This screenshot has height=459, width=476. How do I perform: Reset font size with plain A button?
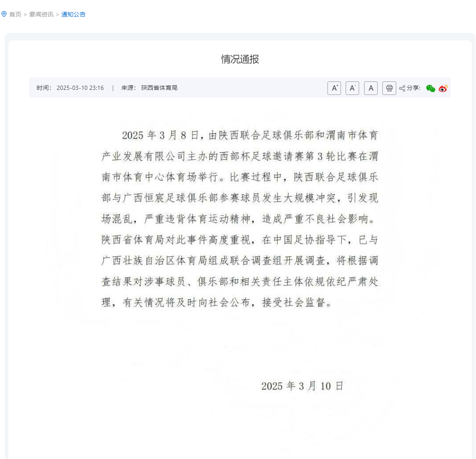point(371,88)
